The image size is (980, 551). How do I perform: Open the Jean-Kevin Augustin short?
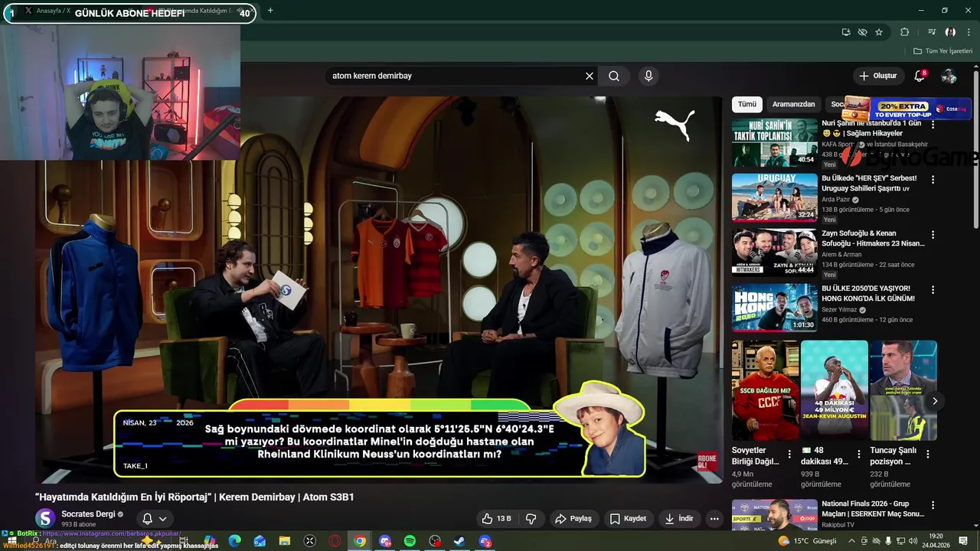coord(835,390)
